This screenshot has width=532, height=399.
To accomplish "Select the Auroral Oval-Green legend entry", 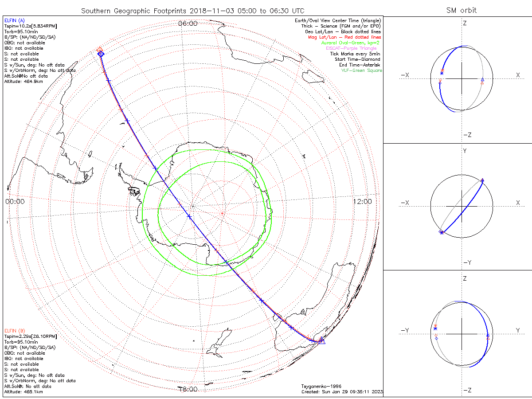I will tap(350, 43).
